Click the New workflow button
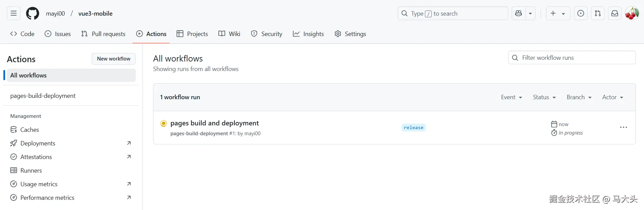 tap(114, 58)
